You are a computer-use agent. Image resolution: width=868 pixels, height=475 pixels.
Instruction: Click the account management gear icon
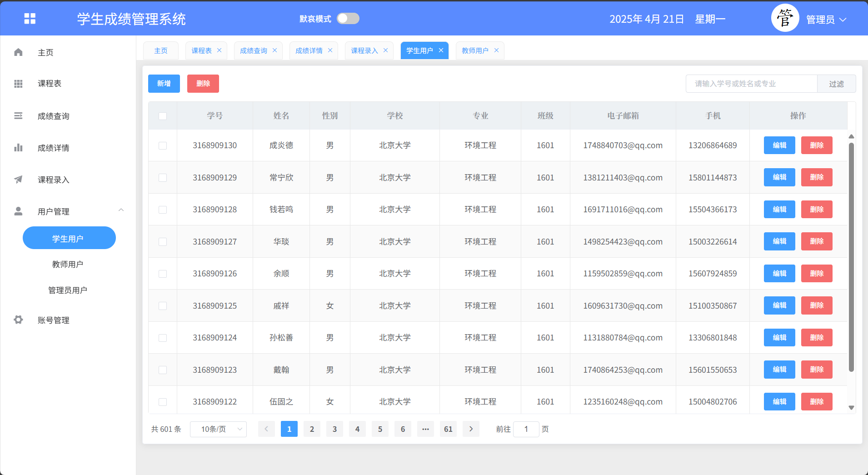[18, 320]
